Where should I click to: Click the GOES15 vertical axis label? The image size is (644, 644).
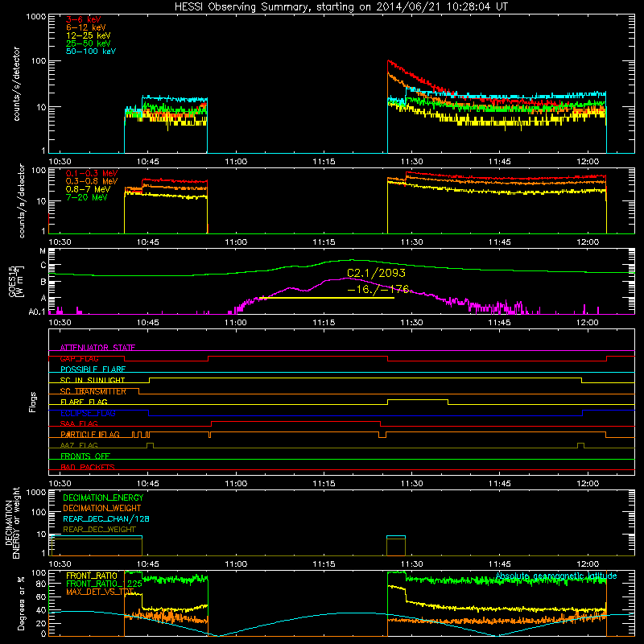tap(15, 282)
